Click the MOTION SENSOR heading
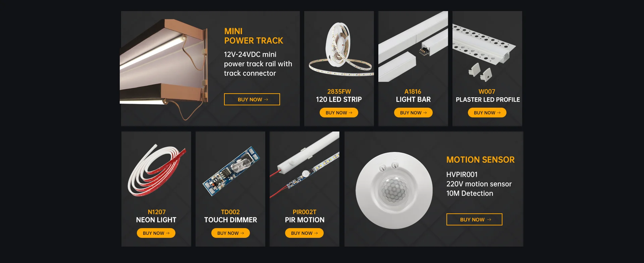Image resolution: width=644 pixels, height=263 pixels. (480, 160)
